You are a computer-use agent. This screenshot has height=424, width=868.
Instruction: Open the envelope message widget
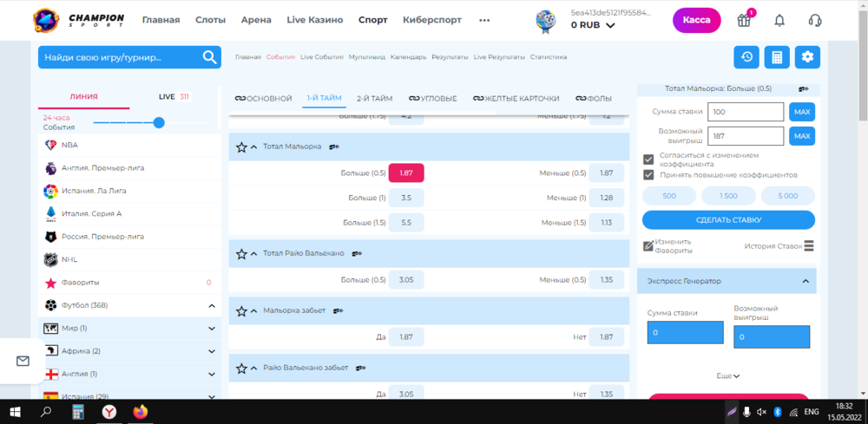[x=23, y=361]
